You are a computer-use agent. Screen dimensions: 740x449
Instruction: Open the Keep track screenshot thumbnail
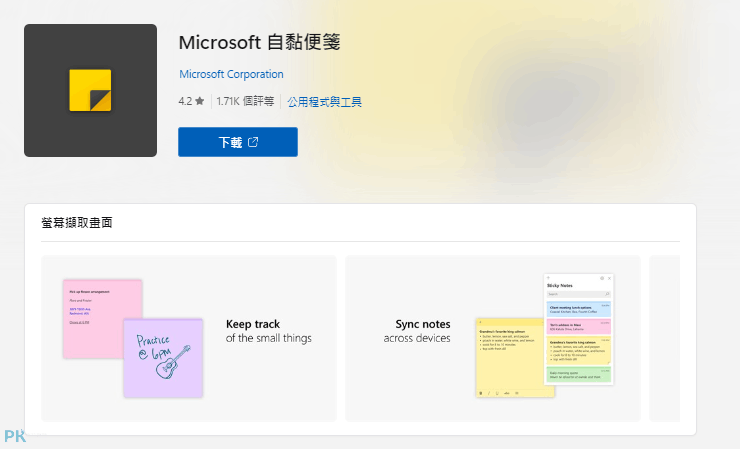click(x=189, y=338)
